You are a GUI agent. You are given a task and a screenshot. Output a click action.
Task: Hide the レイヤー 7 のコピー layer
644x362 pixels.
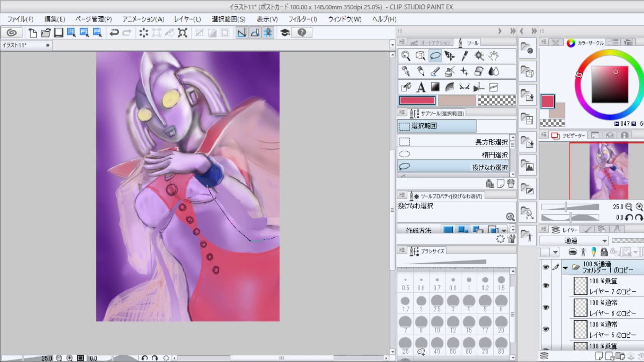[546, 286]
